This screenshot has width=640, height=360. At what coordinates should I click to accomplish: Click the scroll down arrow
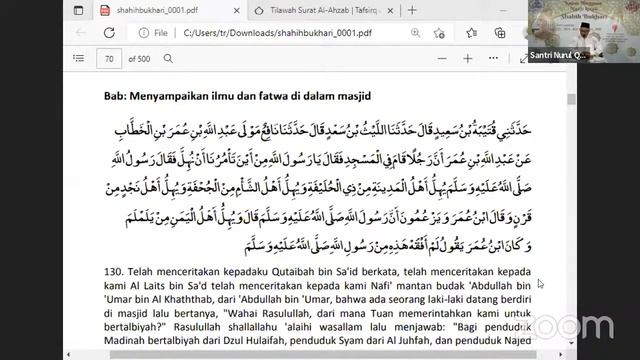point(571,343)
